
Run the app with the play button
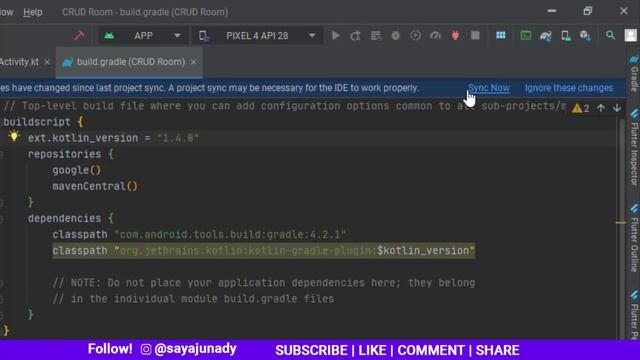click(336, 36)
